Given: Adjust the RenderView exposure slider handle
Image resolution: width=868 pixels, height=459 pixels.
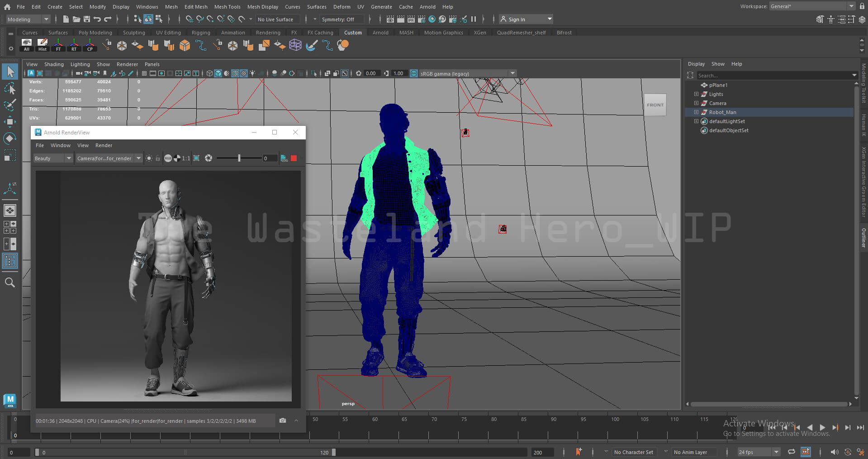Looking at the screenshot, I should 239,158.
